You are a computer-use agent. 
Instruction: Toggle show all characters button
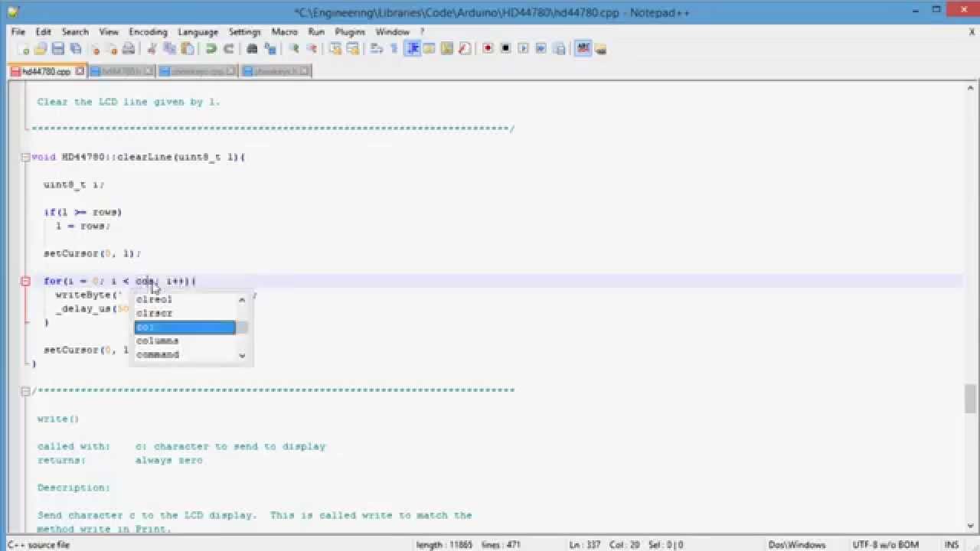click(x=394, y=49)
